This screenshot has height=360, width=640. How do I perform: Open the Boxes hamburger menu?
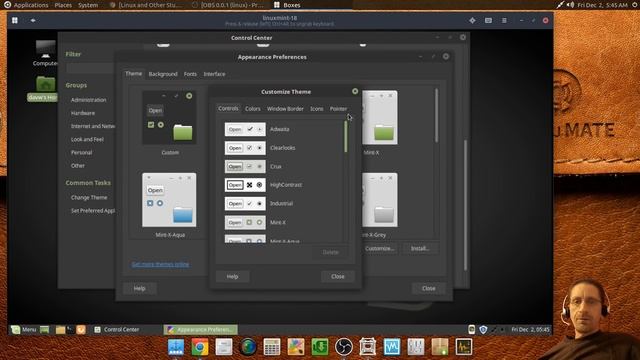[504, 20]
